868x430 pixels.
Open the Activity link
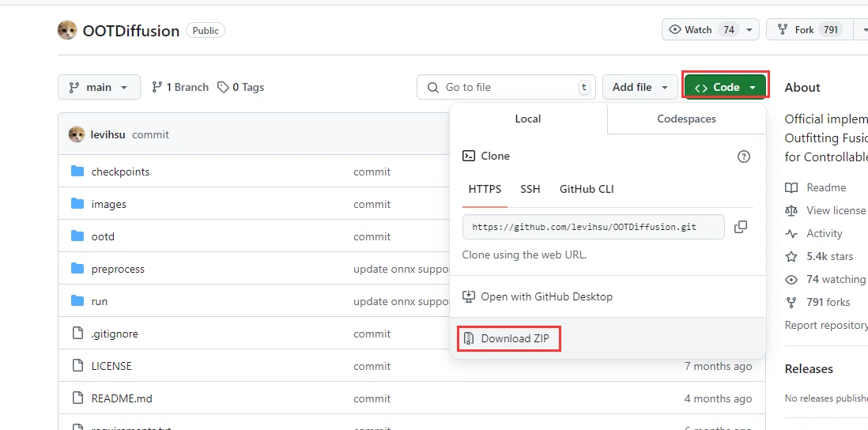[x=825, y=233]
